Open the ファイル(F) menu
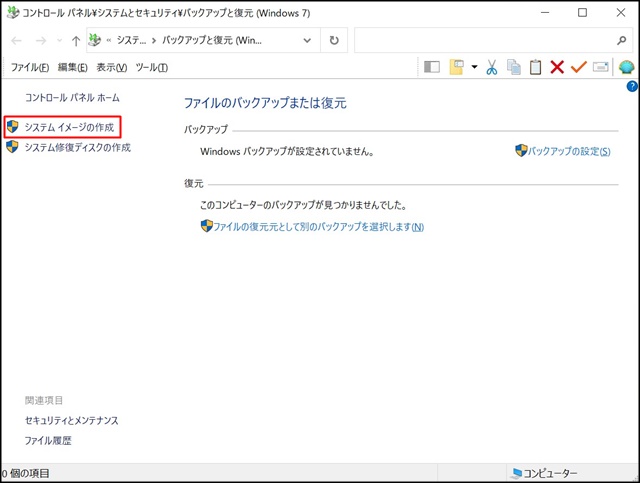640x483 pixels. pyautogui.click(x=30, y=67)
